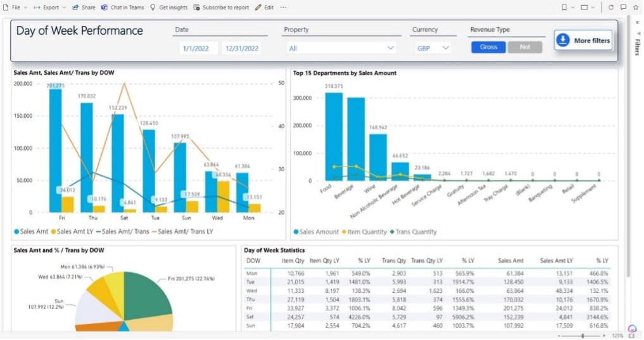Open the comments pane icon
644x340 pixels.
pyautogui.click(x=624, y=8)
